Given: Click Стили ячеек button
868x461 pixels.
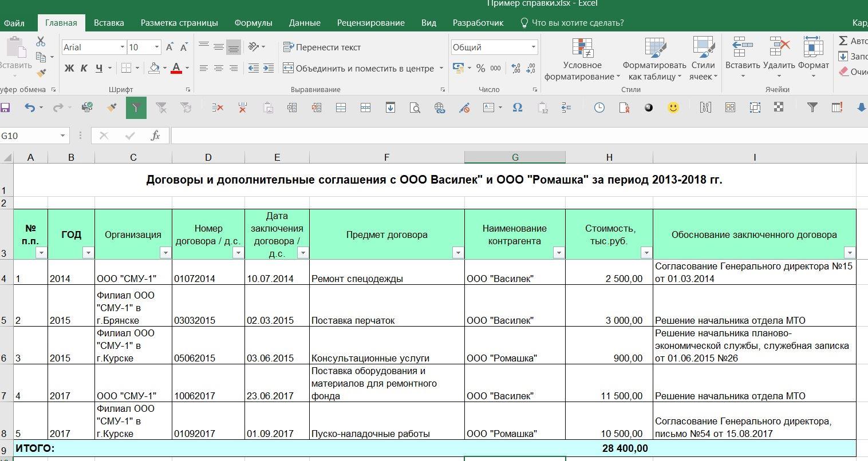Looking at the screenshot, I should [x=703, y=59].
